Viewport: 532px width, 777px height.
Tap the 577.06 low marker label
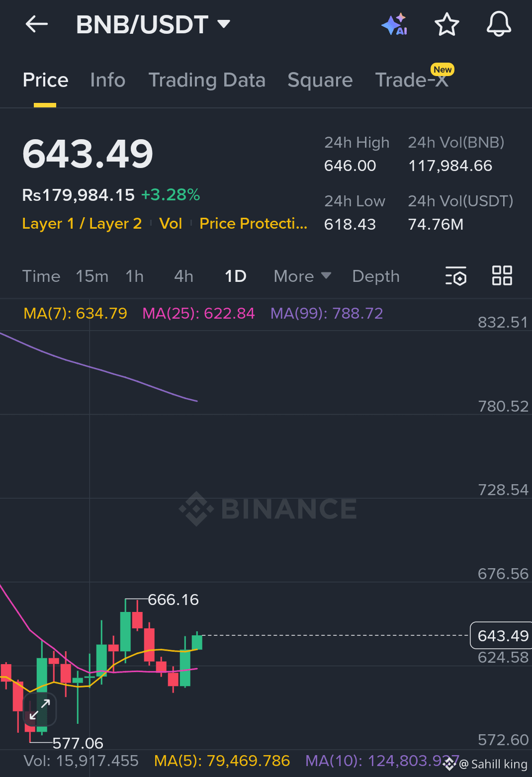click(78, 743)
